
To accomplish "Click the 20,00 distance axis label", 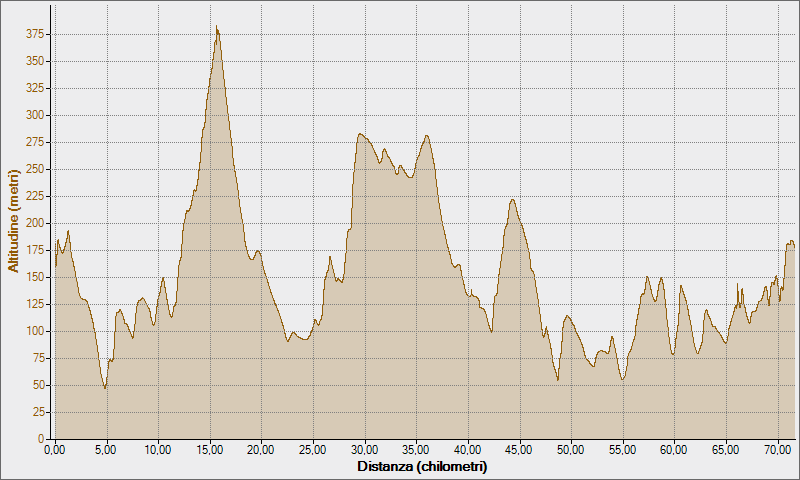I will pos(261,450).
